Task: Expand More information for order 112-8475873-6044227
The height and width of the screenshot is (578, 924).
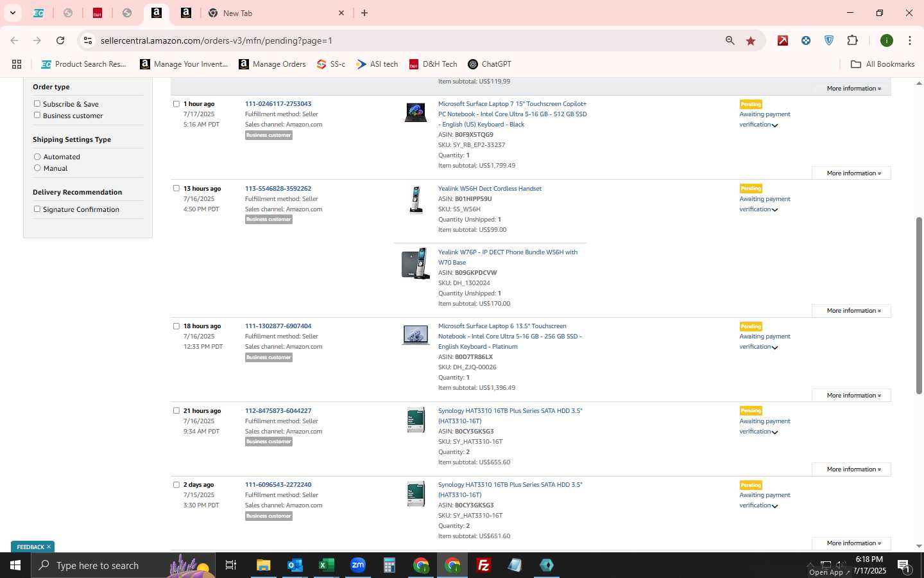Action: 851,469
